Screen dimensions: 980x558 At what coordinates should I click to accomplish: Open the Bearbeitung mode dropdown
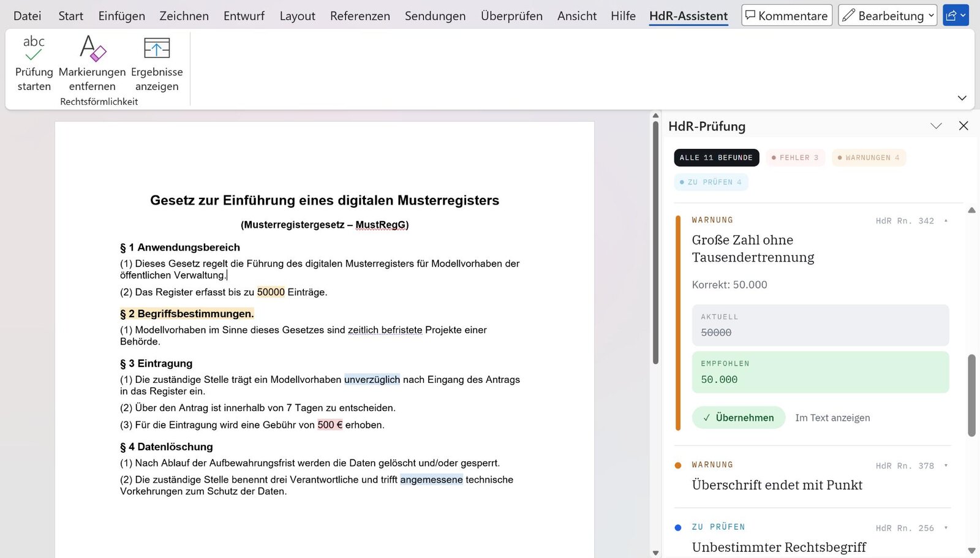tap(888, 15)
